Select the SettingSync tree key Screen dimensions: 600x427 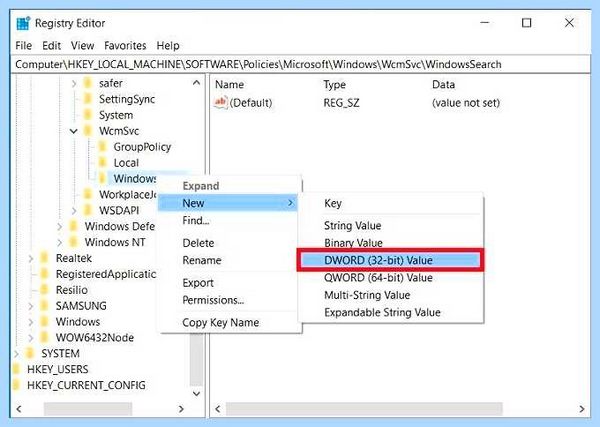[127, 99]
